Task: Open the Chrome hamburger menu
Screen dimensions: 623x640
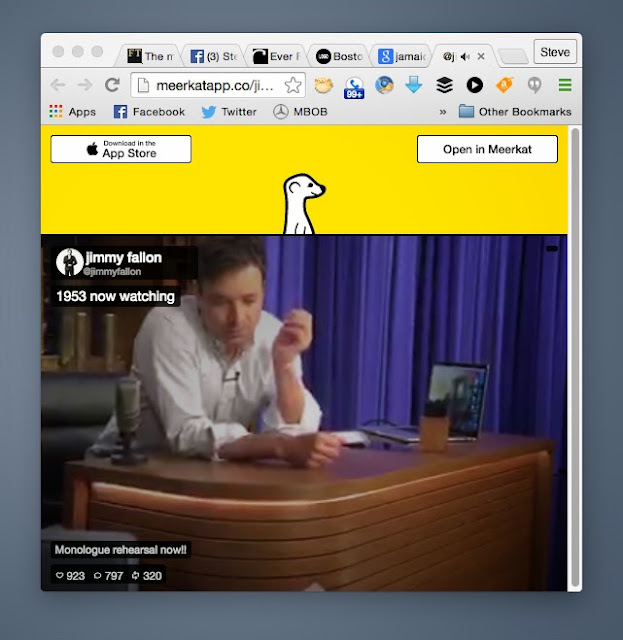Action: point(565,85)
